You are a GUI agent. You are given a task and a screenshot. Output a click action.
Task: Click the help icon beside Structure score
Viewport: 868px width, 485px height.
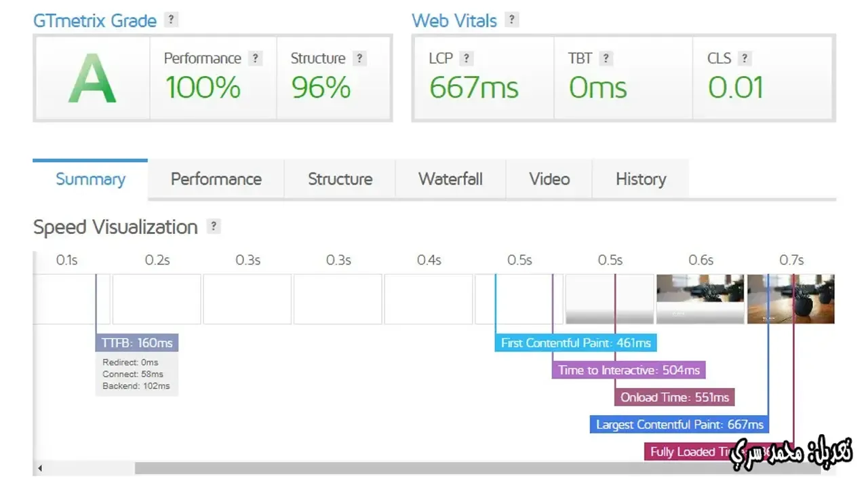(x=360, y=58)
